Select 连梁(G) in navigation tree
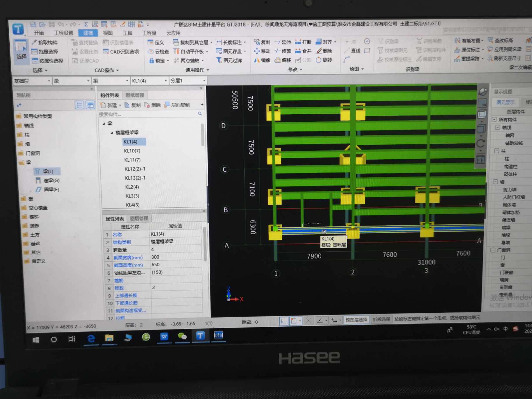 coord(48,181)
